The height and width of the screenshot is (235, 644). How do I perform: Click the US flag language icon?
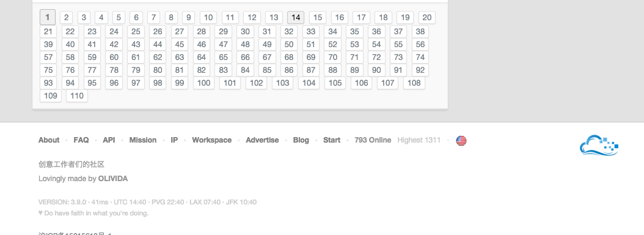click(461, 141)
